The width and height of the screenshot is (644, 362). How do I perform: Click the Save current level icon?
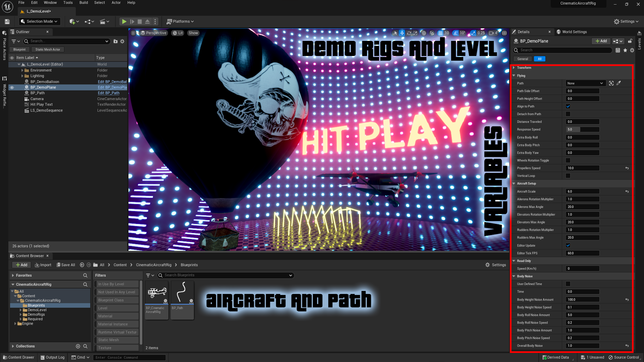tap(7, 21)
